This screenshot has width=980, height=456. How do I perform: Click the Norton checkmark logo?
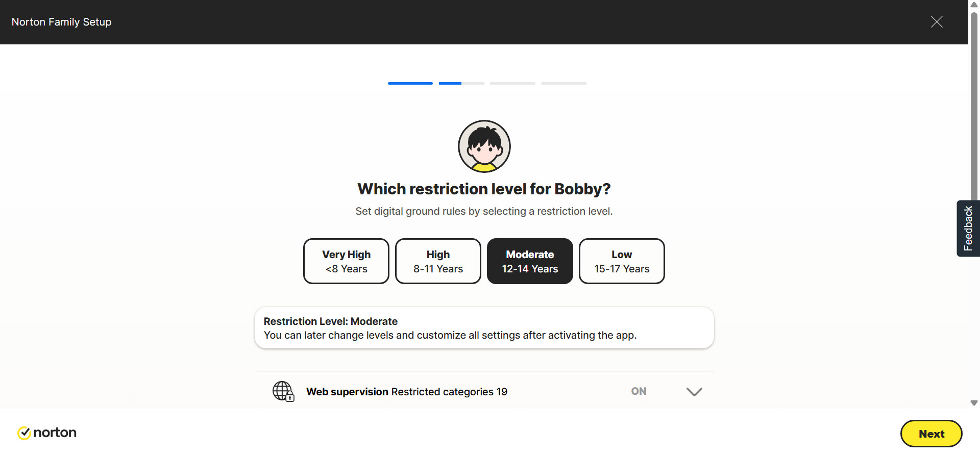(x=24, y=433)
